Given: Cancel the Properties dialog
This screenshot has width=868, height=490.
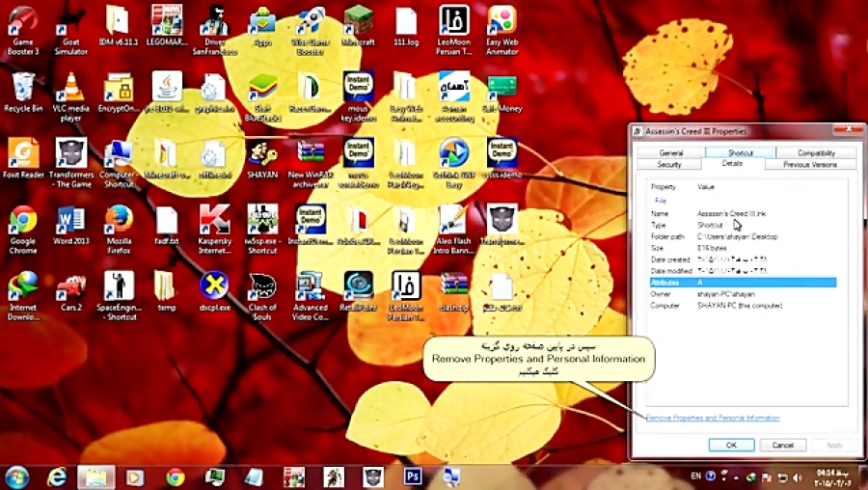Looking at the screenshot, I should 783,446.
